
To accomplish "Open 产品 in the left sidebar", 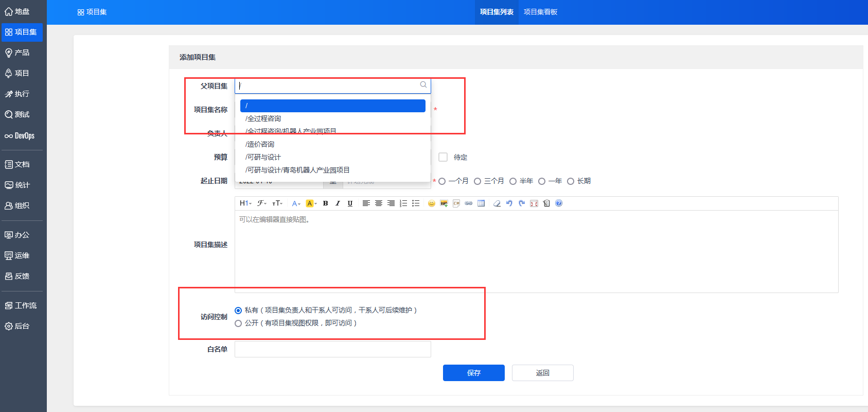I will pyautogui.click(x=22, y=53).
